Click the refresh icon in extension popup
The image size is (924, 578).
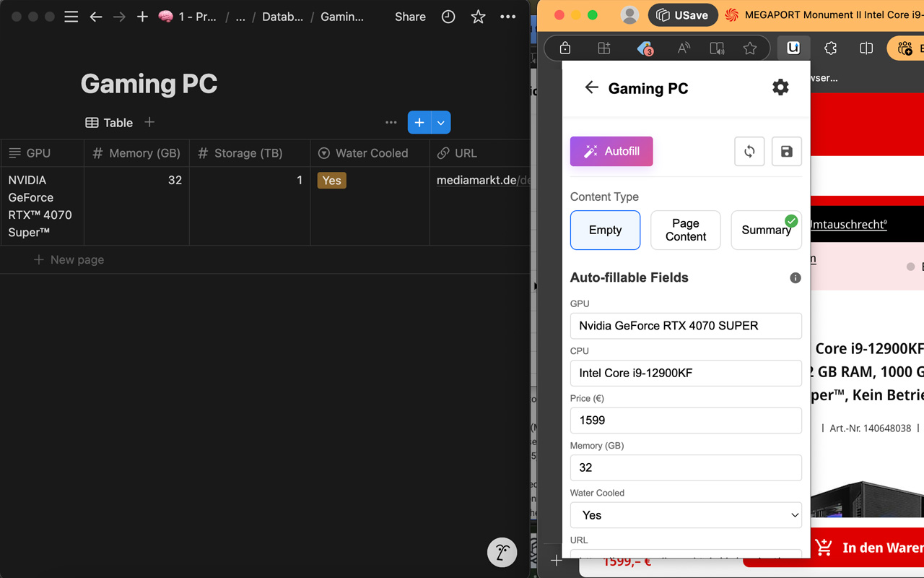[x=749, y=152]
